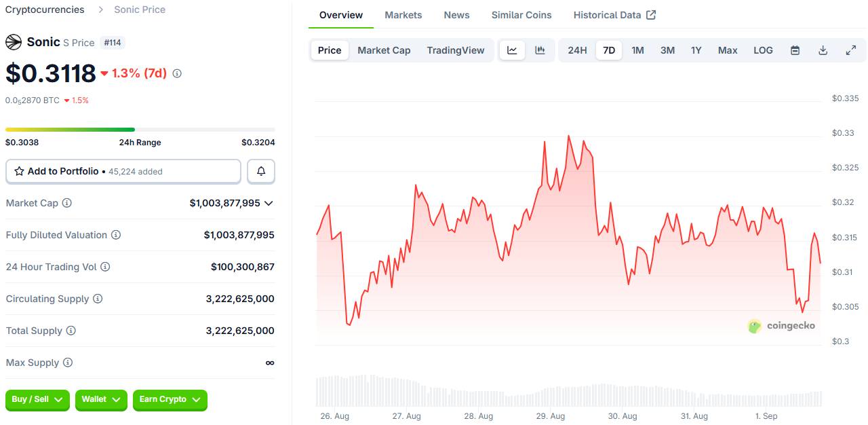Screen dimensions: 868x425
Task: Click the ∞ Max Supply value
Action: 270,363
